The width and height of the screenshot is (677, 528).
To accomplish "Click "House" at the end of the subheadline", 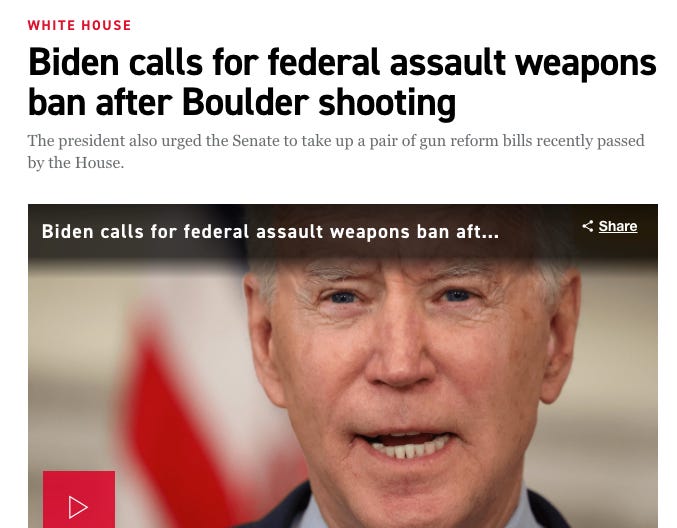I will 99,163.
